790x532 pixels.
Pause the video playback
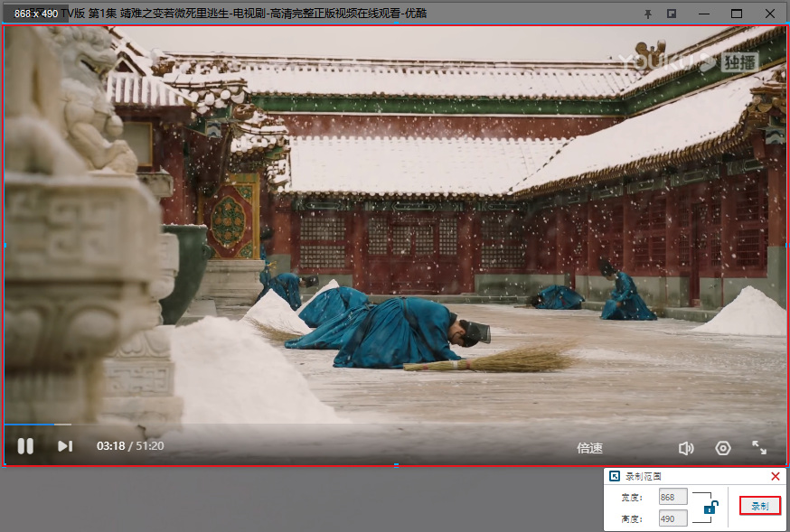tap(25, 446)
